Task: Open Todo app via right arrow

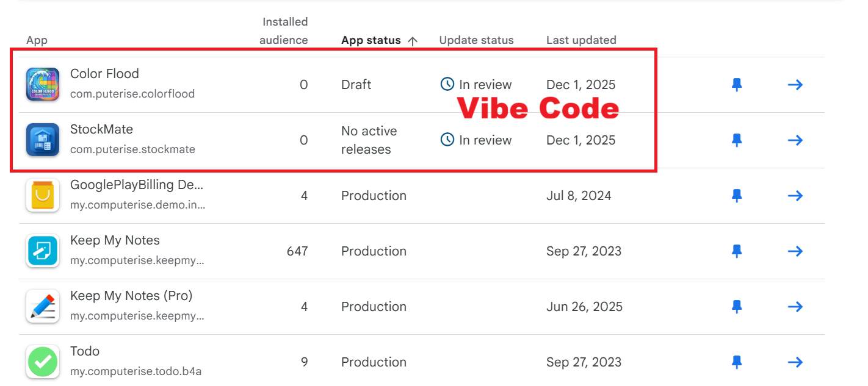Action: click(x=795, y=362)
